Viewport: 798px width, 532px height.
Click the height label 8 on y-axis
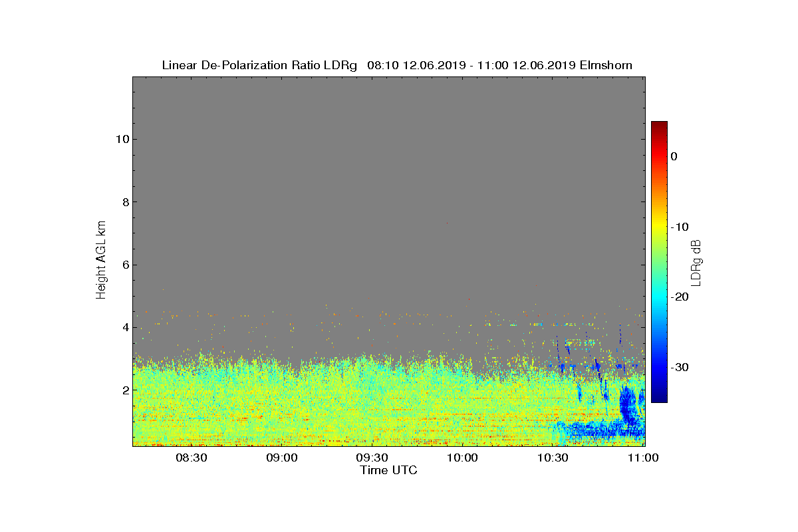125,201
